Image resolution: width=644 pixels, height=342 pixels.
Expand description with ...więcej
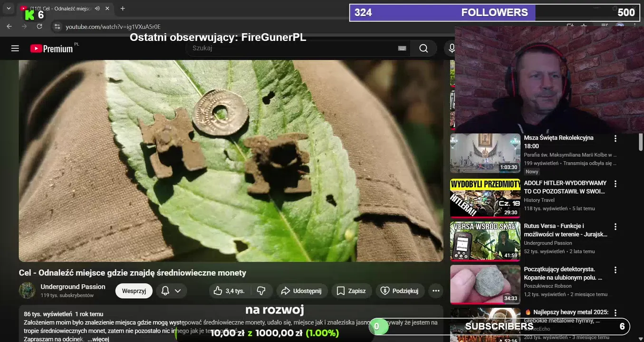point(98,339)
